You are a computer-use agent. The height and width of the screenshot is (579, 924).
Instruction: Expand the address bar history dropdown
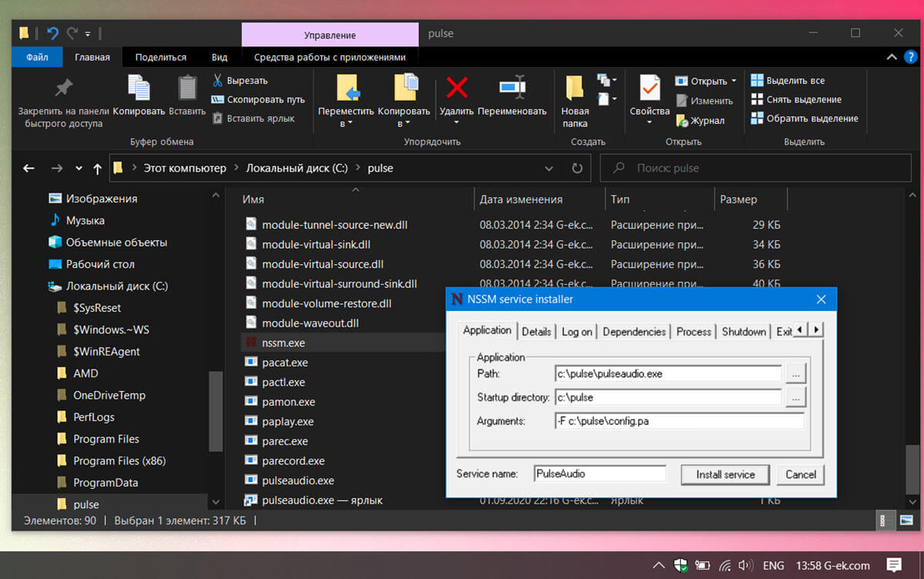(548, 168)
